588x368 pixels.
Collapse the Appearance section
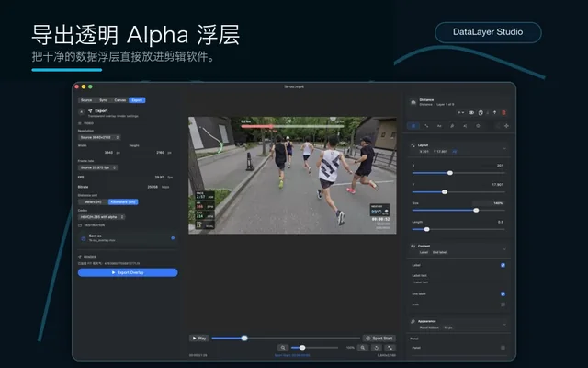click(x=504, y=325)
